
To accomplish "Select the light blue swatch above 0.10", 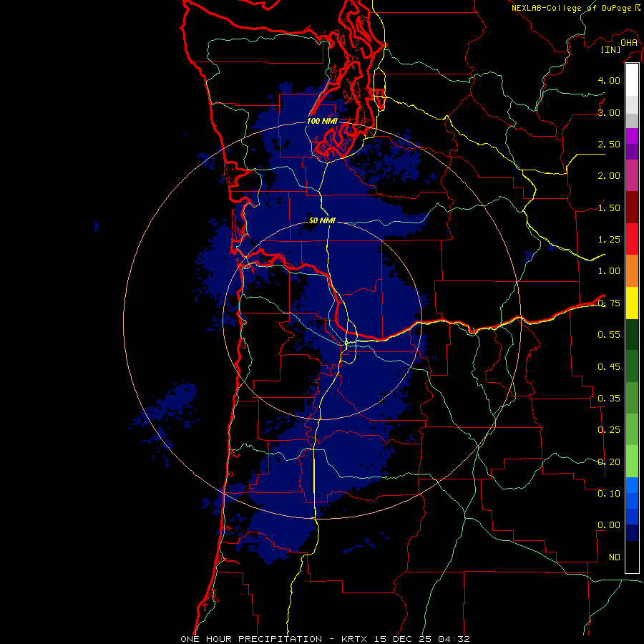I will coord(632,485).
